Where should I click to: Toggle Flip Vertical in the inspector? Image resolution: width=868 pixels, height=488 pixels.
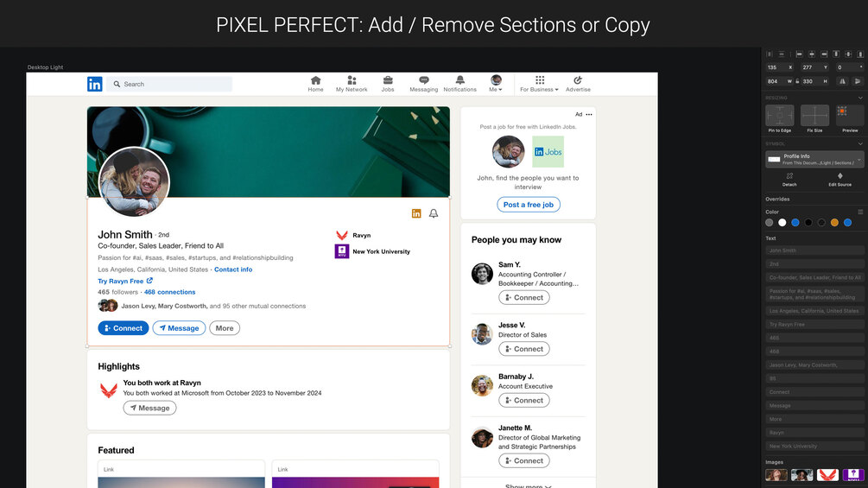tap(858, 81)
